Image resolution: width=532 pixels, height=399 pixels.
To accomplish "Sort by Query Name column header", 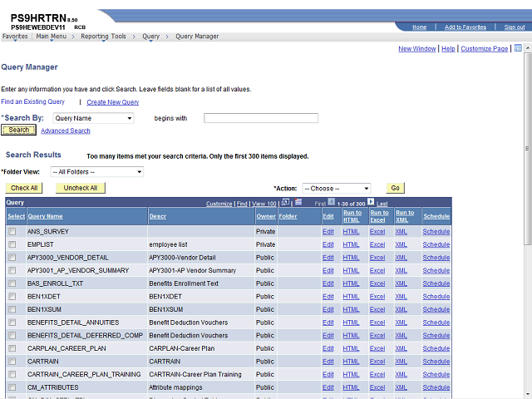I will click(x=46, y=216).
